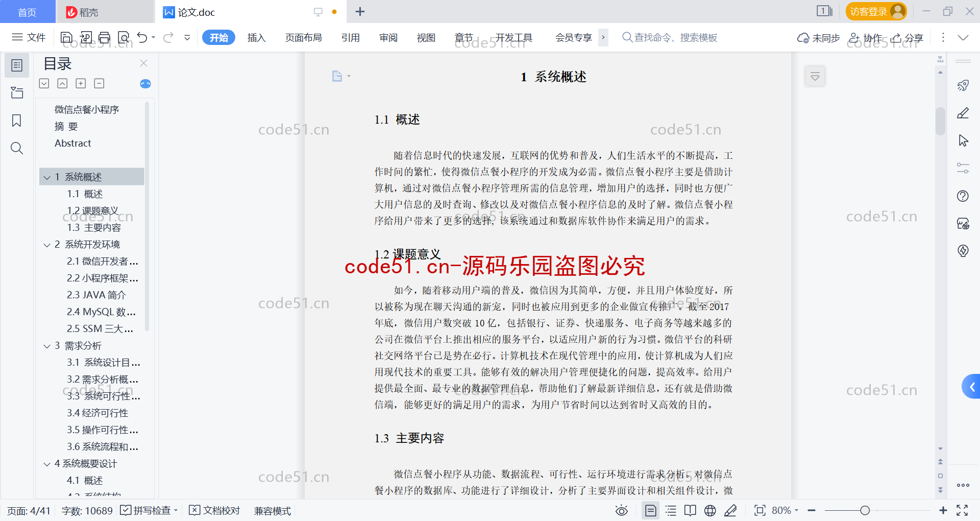This screenshot has width=980, height=521.
Task: Click the 文档校对 proofreading button
Action: [x=214, y=510]
